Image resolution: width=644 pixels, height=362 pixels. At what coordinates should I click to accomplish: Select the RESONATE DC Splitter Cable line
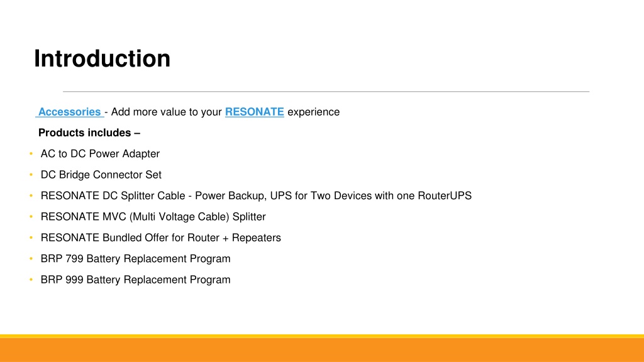256,195
